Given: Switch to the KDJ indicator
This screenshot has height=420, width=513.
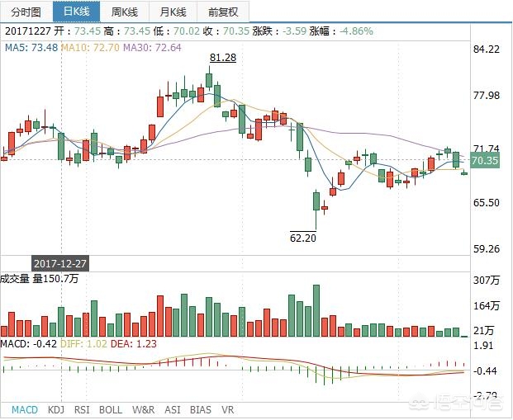Looking at the screenshot, I should tap(56, 410).
